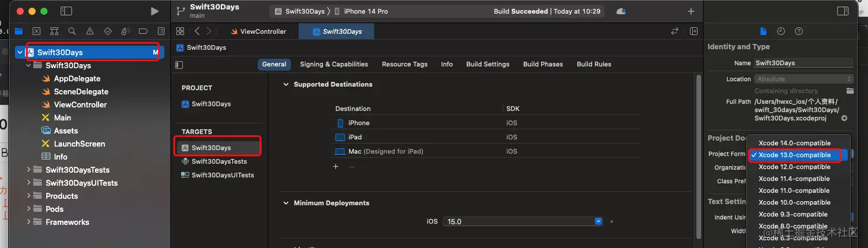Click the add (+) button in toolbar
This screenshot has width=868, height=248.
pyautogui.click(x=690, y=11)
